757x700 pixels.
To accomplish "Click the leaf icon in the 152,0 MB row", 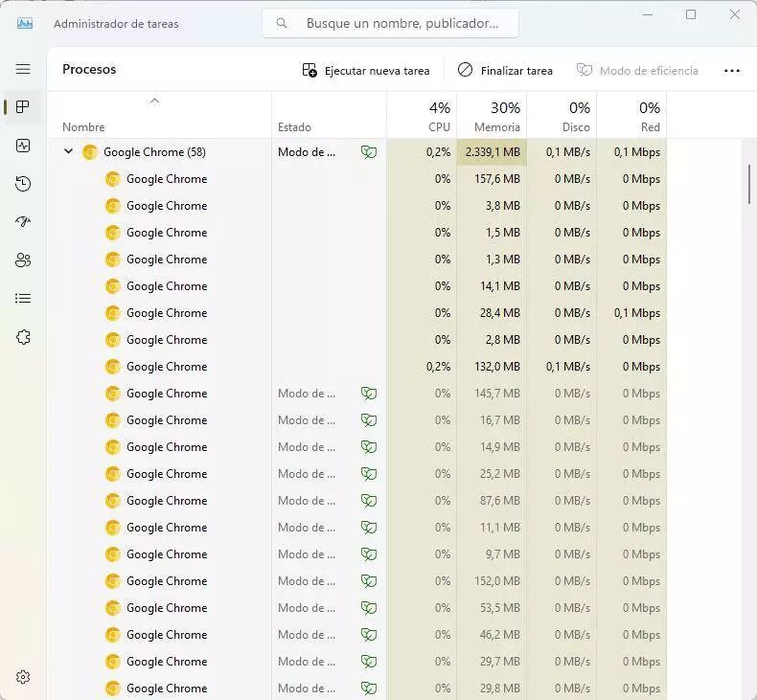I will 369,581.
